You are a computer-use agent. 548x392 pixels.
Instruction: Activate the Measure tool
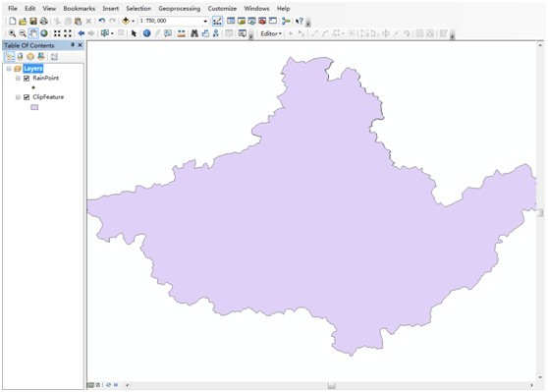(x=181, y=33)
